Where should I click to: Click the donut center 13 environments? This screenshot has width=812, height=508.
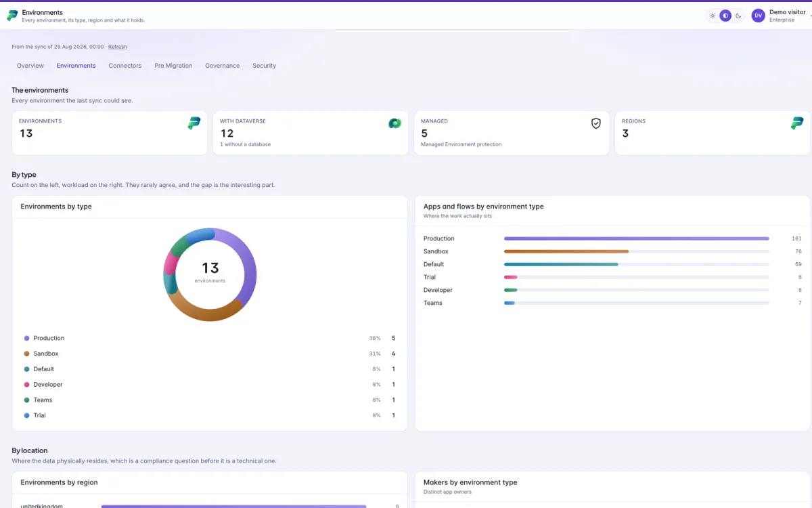click(x=210, y=272)
